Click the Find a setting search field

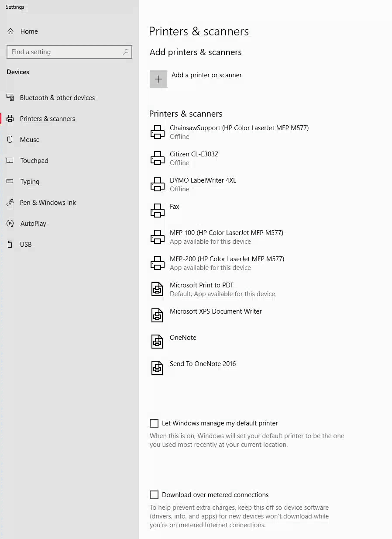click(x=65, y=52)
